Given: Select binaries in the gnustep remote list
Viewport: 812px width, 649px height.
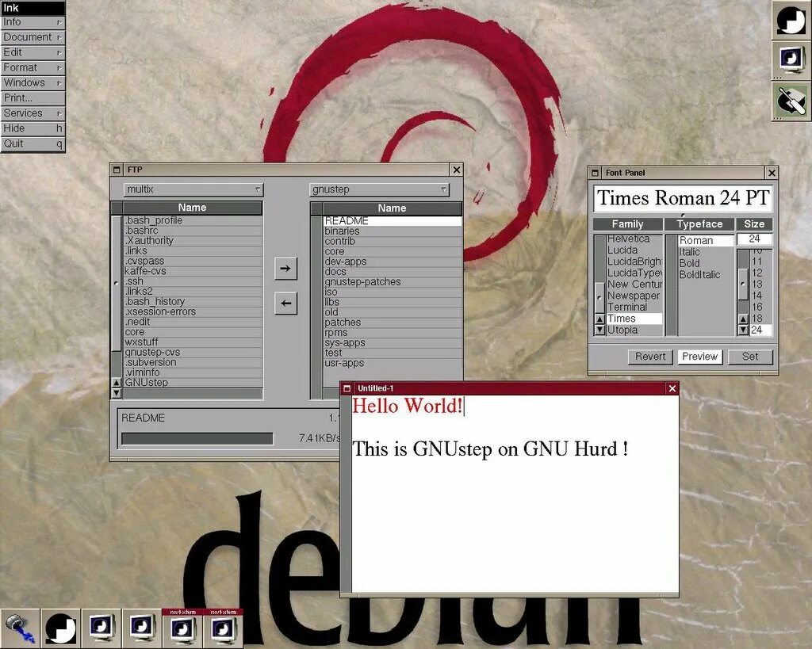Looking at the screenshot, I should pyautogui.click(x=392, y=231).
